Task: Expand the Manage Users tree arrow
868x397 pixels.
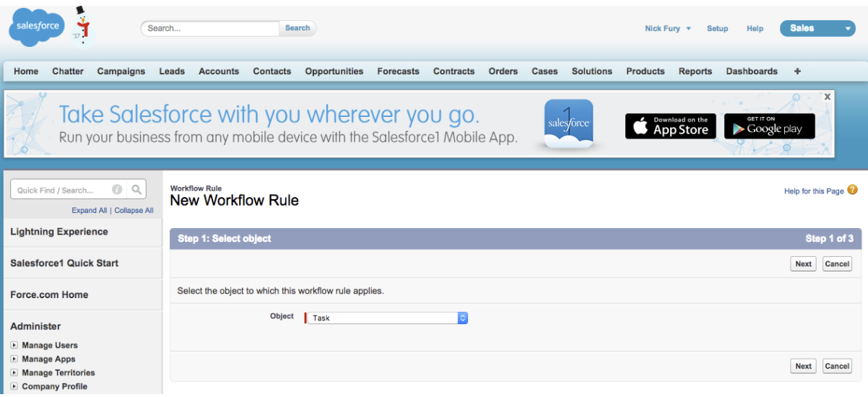Action: pyautogui.click(x=14, y=345)
